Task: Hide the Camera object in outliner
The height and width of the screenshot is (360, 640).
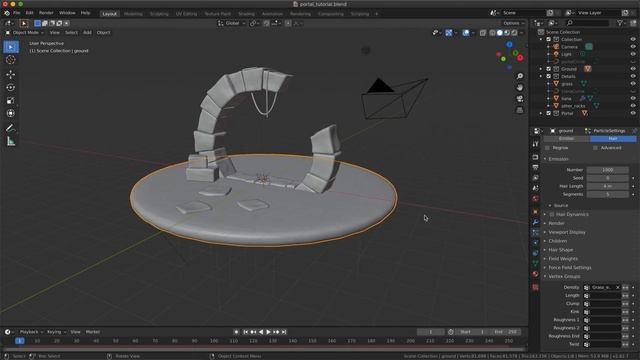Action: tap(633, 47)
